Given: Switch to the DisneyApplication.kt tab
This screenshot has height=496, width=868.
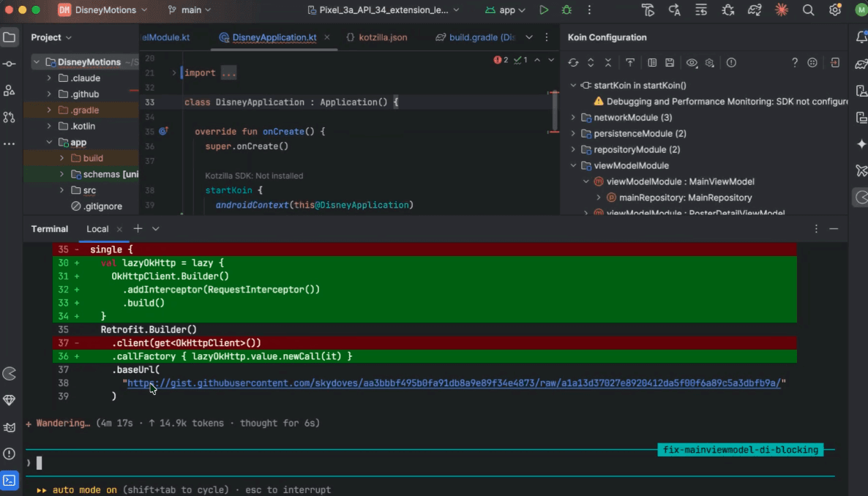Looking at the screenshot, I should (x=274, y=37).
